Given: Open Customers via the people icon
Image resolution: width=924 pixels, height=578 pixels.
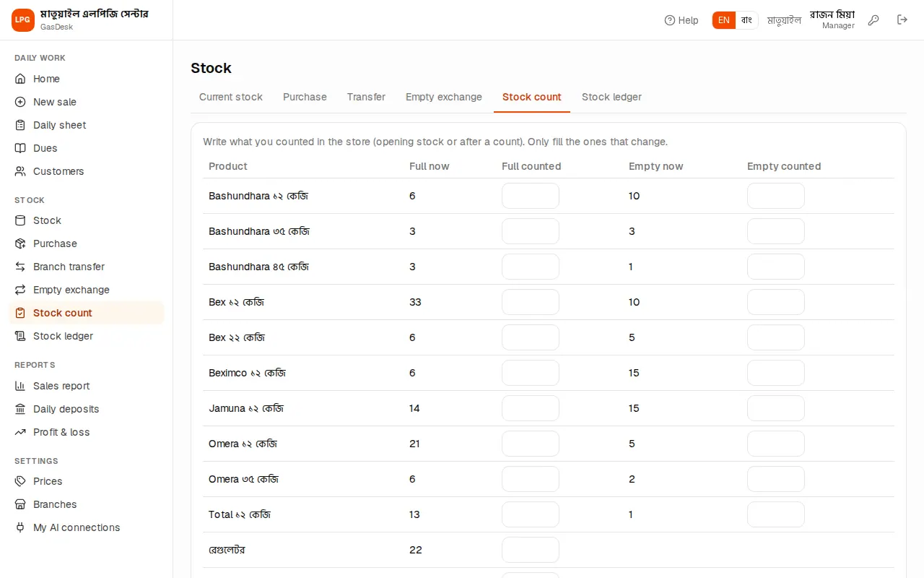Looking at the screenshot, I should click(20, 171).
